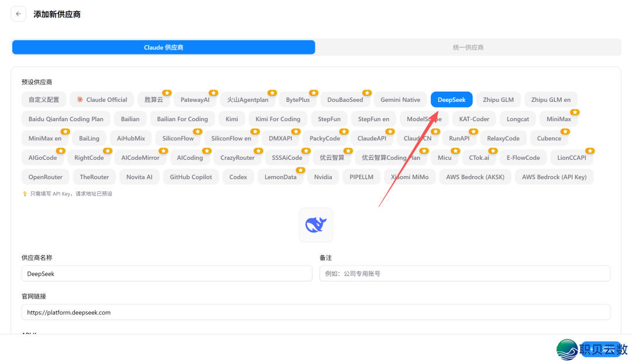Click the DeepSeek whale logo icon
Screen dimensions: 632x364
pos(316,225)
